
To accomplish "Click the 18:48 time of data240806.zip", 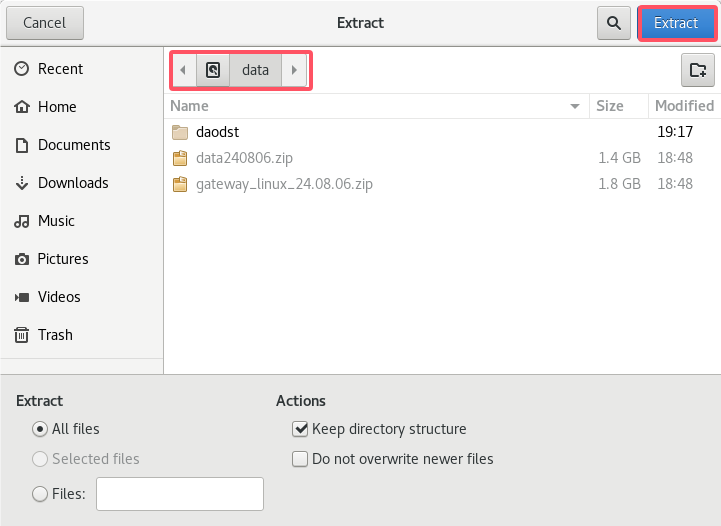I will point(675,158).
